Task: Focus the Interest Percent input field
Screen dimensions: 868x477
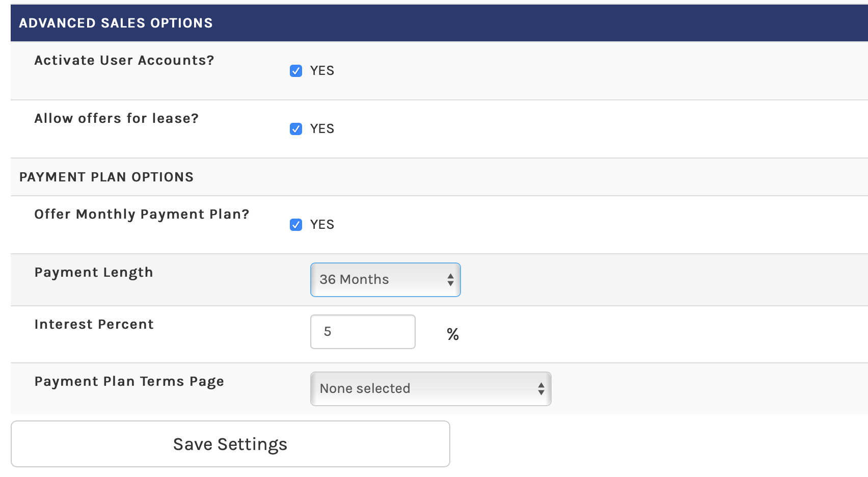Action: (x=363, y=332)
